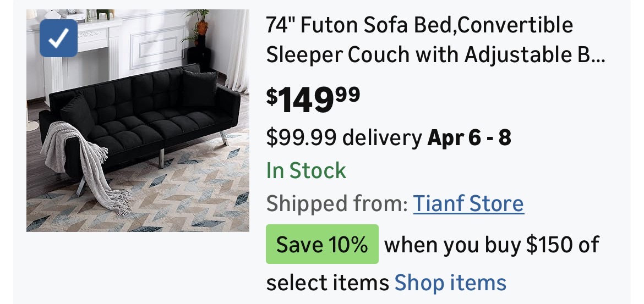The height and width of the screenshot is (304, 644).
Task: Click the green Save 10% badge
Action: [x=322, y=244]
